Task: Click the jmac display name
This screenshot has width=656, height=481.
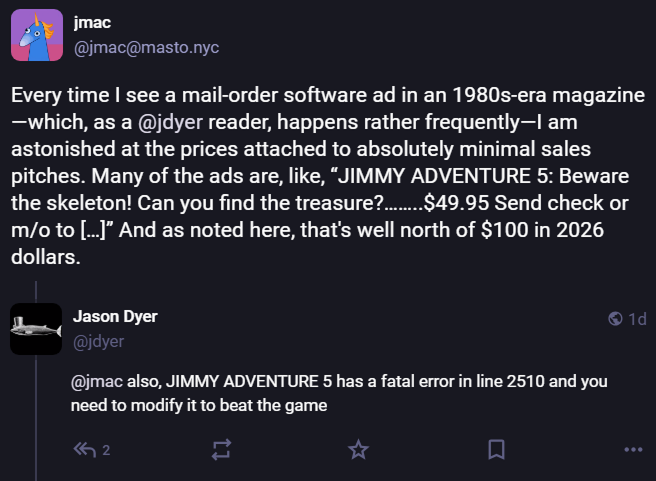Action: pyautogui.click(x=92, y=24)
